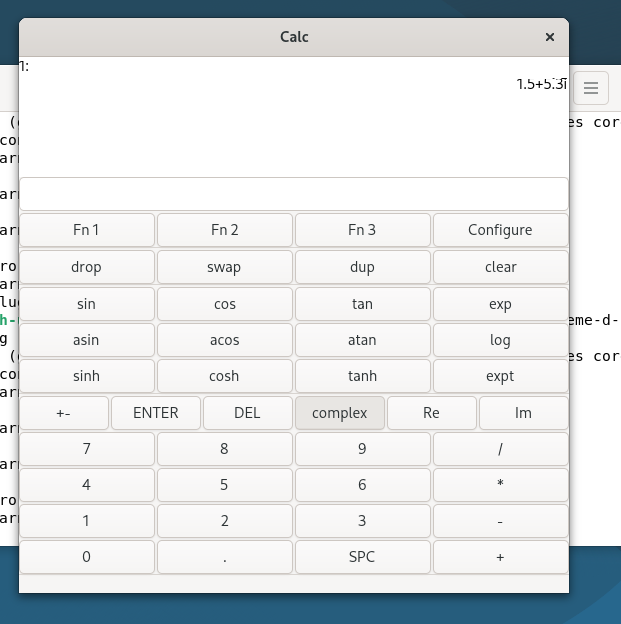Open the Fn 1 function menu
This screenshot has height=624, width=621.
point(87,230)
